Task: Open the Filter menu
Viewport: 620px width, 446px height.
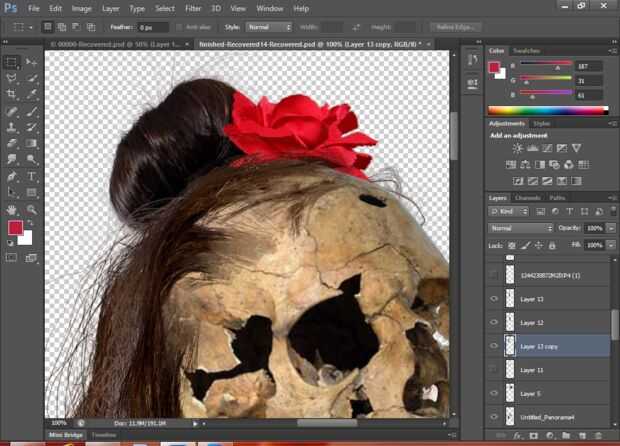Action: click(193, 8)
